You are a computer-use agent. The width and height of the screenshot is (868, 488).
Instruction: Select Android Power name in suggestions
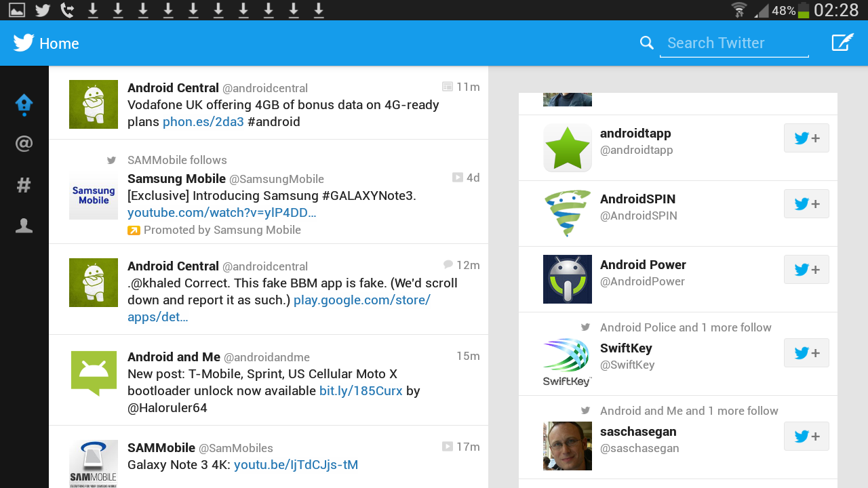click(x=643, y=265)
